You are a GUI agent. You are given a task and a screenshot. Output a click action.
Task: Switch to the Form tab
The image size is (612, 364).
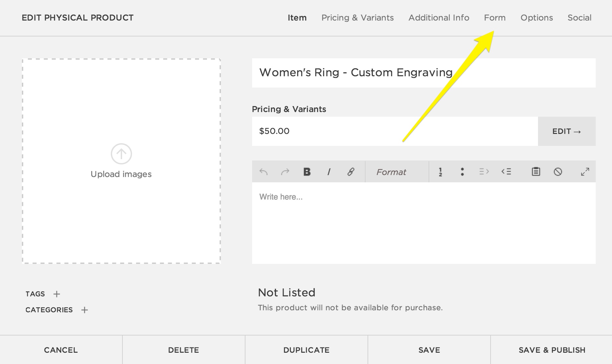tap(495, 18)
